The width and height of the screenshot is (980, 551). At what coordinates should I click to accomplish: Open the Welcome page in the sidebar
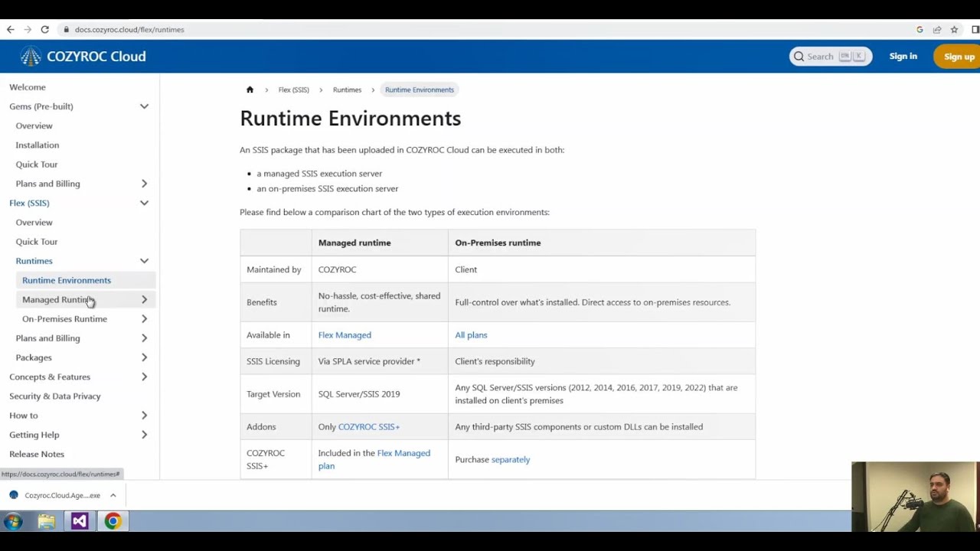point(28,87)
